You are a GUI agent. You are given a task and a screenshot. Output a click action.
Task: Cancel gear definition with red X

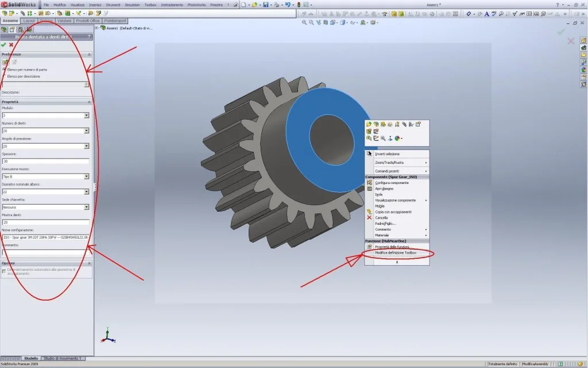(11, 45)
